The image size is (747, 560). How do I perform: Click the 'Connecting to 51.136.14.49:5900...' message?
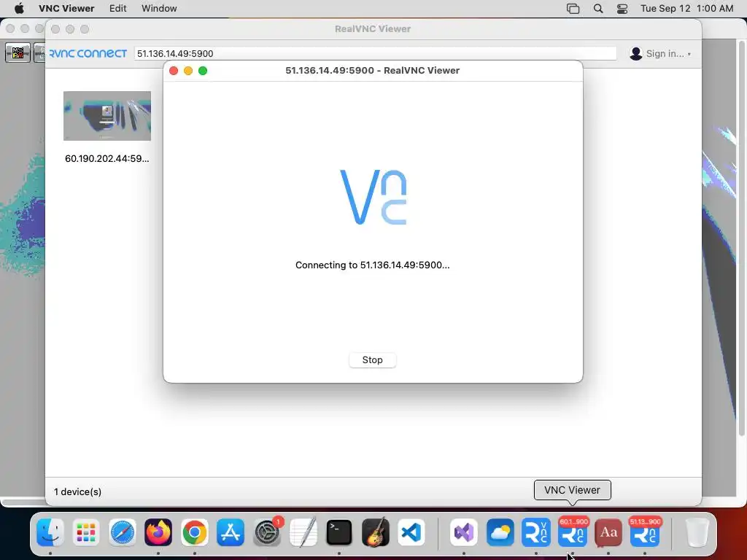[373, 265]
